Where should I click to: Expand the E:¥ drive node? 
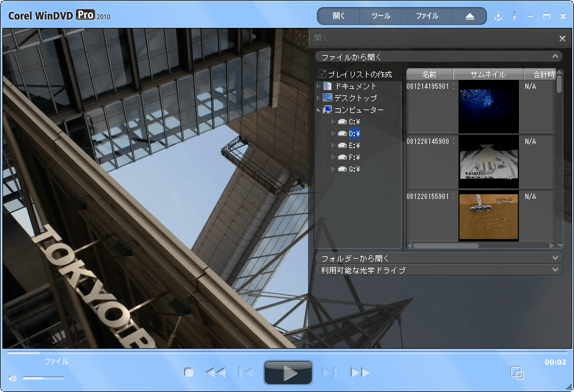pos(333,145)
